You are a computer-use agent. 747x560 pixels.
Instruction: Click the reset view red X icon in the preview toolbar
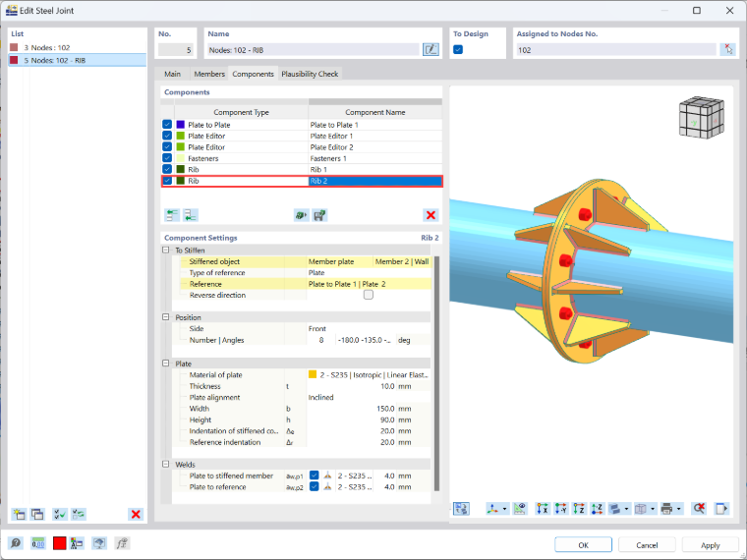(x=699, y=509)
